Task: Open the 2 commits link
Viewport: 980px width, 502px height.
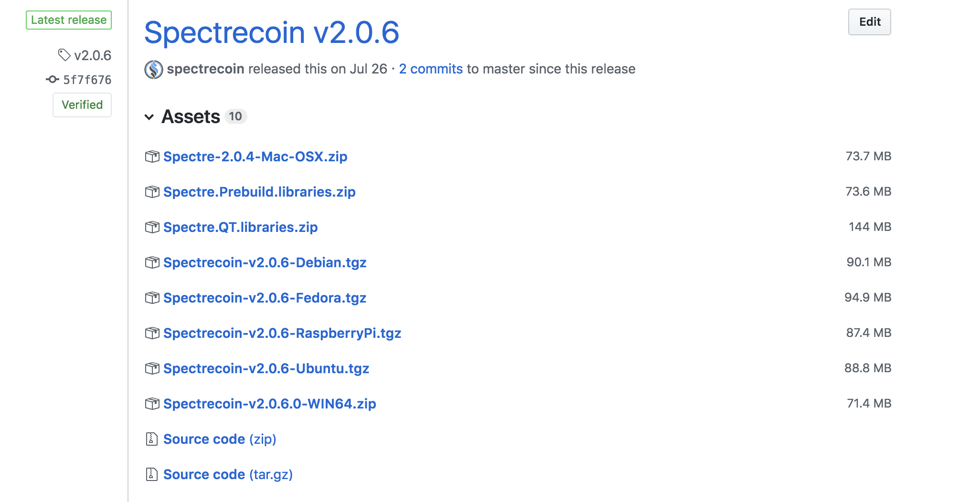Action: 431,69
